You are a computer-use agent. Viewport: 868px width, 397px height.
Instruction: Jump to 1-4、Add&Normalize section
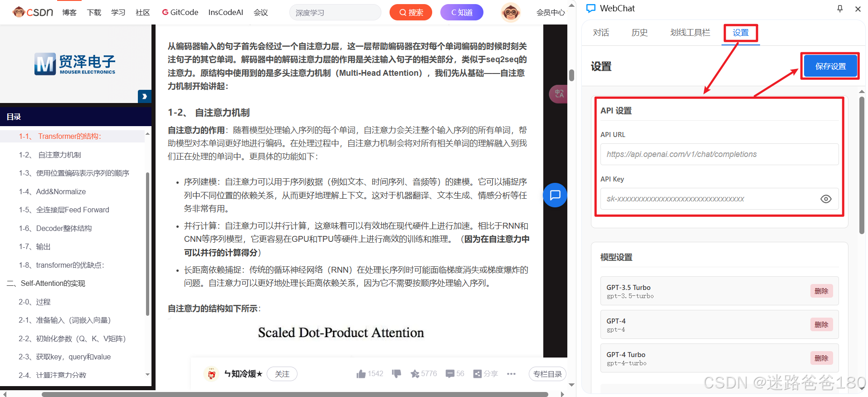[52, 191]
